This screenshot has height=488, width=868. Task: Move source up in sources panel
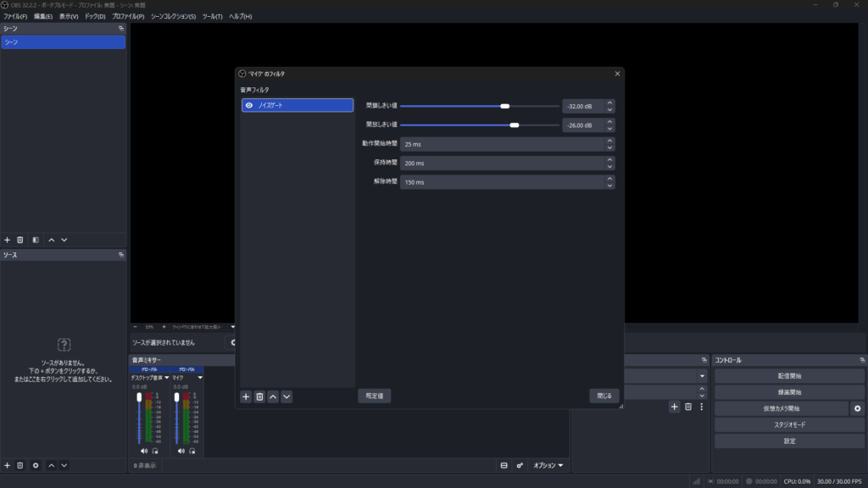pyautogui.click(x=52, y=465)
